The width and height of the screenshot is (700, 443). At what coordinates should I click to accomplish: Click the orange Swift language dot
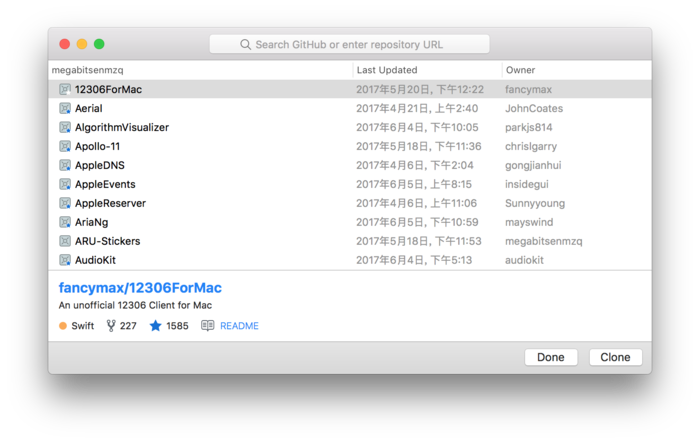[63, 326]
